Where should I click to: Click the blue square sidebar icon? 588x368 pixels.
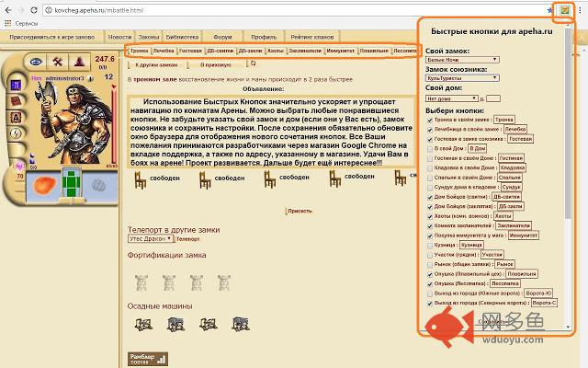click(16, 86)
